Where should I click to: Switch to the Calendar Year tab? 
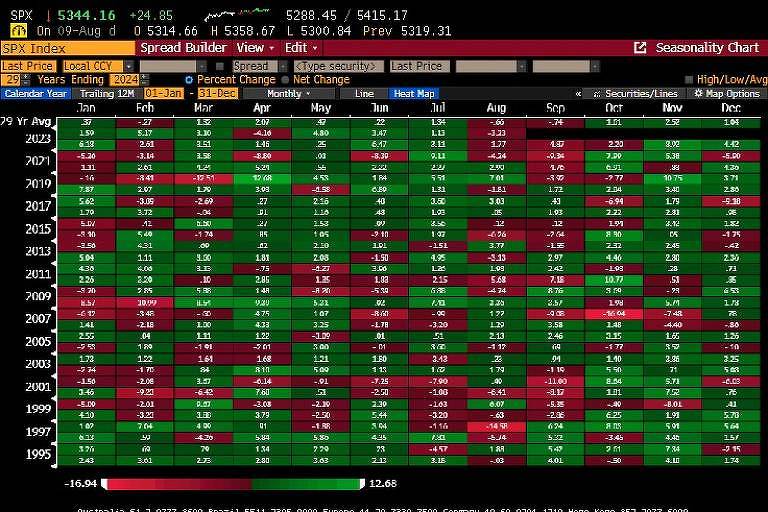pos(36,93)
